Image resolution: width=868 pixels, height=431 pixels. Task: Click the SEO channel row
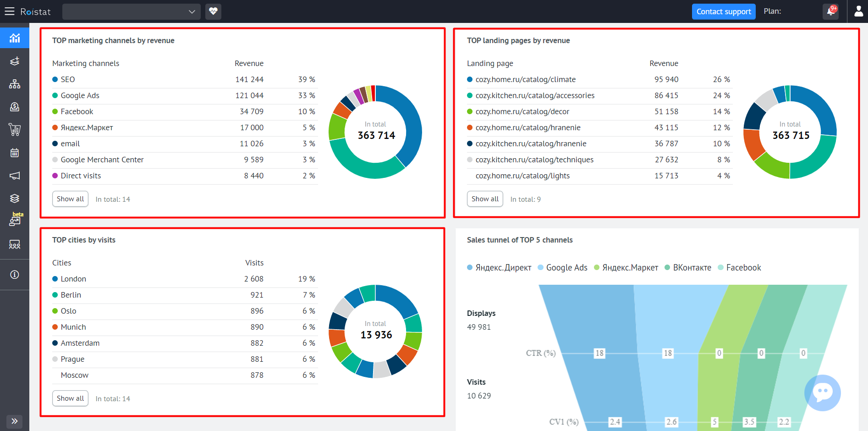pyautogui.click(x=185, y=79)
